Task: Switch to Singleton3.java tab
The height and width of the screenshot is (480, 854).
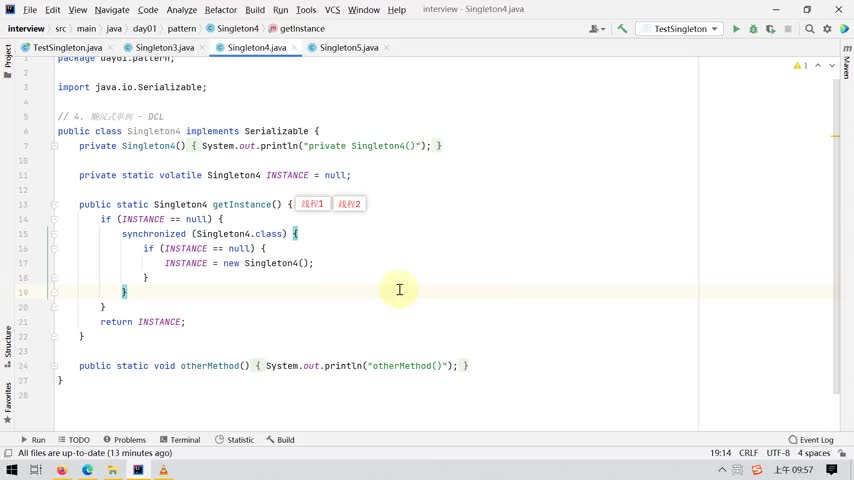Action: 164,48
